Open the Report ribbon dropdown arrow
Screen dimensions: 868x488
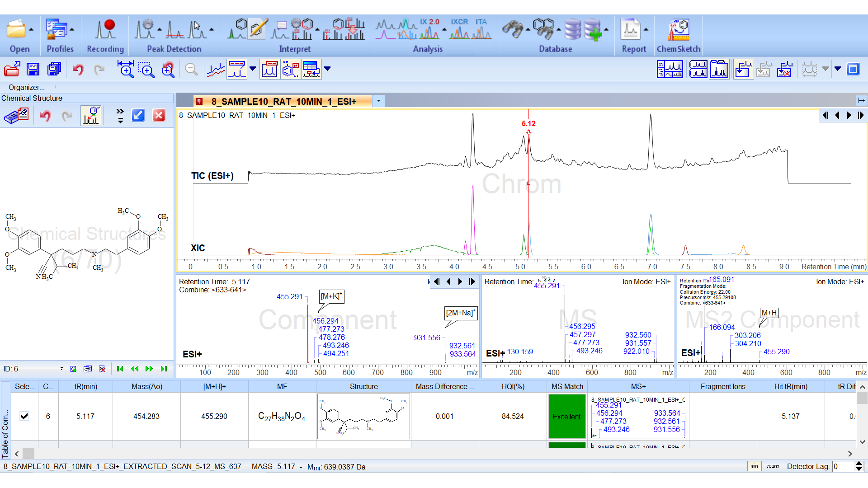(646, 30)
